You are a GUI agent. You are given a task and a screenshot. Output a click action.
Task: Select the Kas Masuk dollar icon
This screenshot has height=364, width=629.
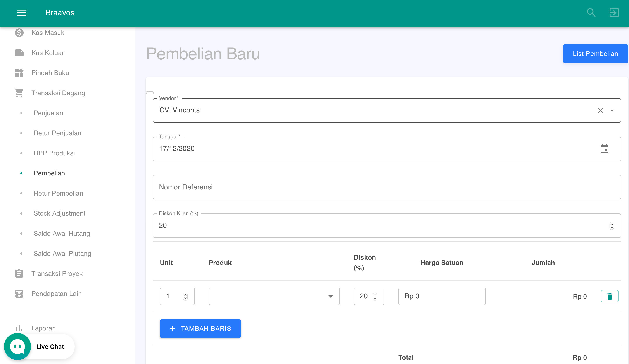19,33
